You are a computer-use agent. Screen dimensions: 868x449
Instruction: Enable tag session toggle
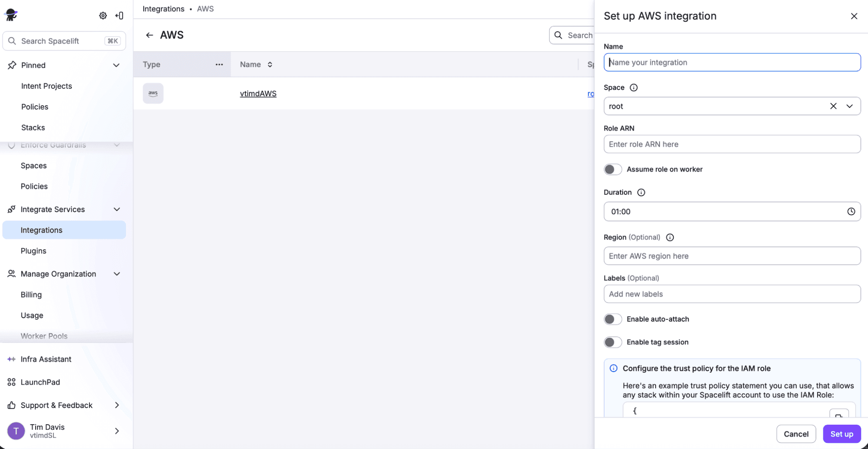[613, 342]
